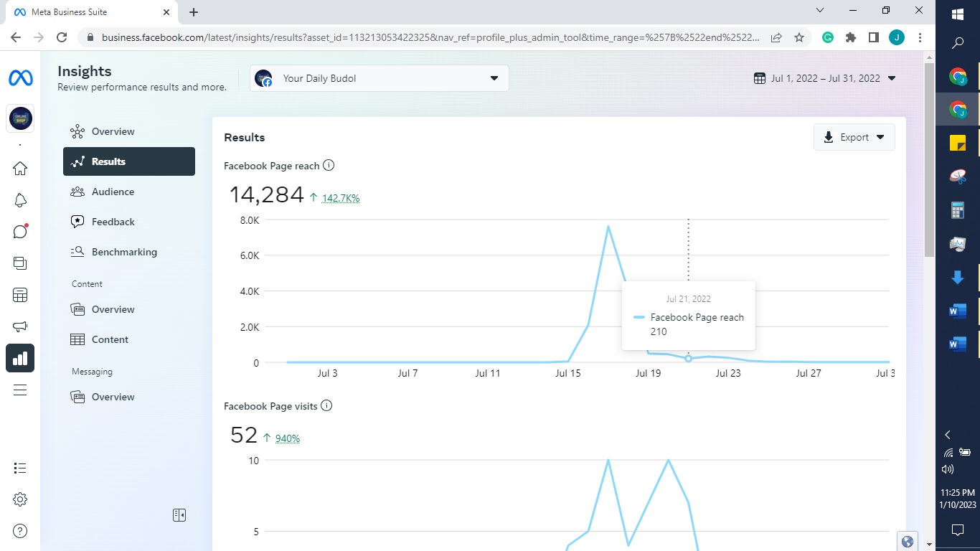Open the volume control in system tray
The image size is (980, 551).
click(x=948, y=469)
